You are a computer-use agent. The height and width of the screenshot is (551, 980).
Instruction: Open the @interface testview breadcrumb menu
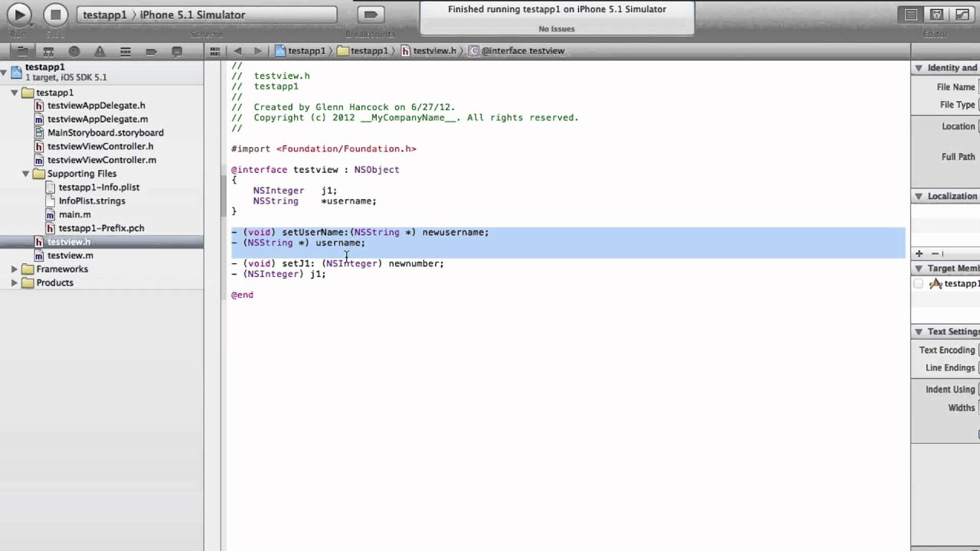click(x=517, y=51)
